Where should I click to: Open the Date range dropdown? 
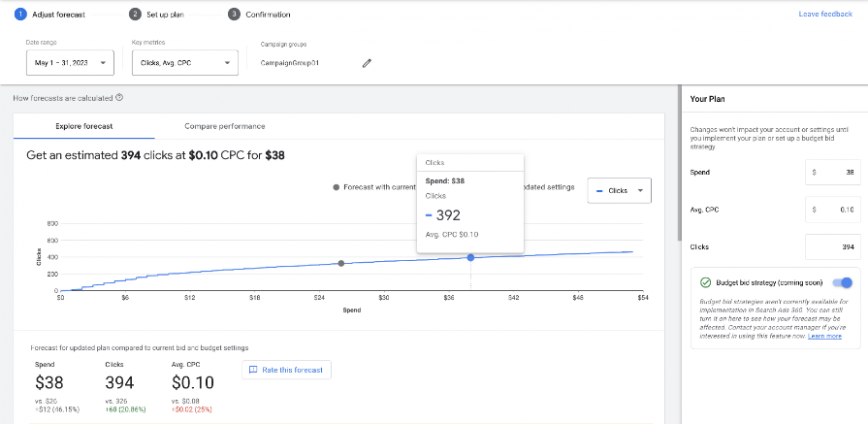[x=70, y=62]
